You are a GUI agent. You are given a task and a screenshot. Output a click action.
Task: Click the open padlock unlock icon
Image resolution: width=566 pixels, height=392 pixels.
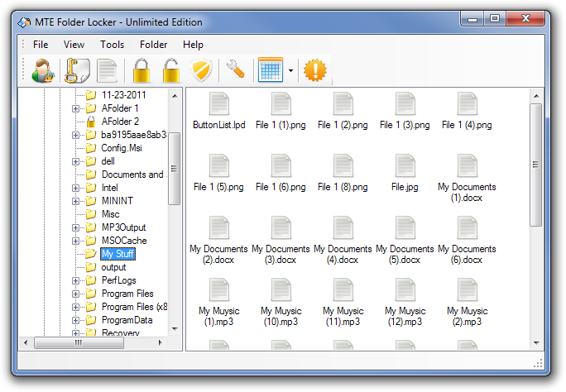click(171, 70)
